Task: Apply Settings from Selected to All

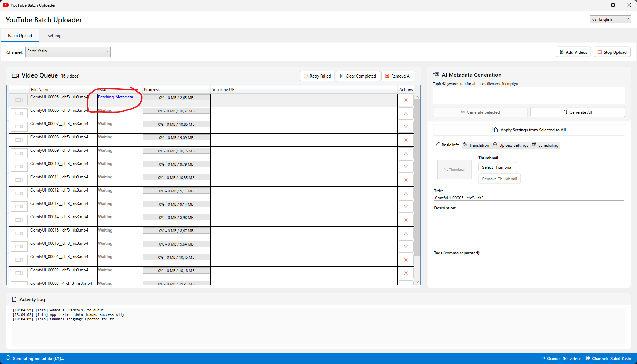Action: coord(529,130)
